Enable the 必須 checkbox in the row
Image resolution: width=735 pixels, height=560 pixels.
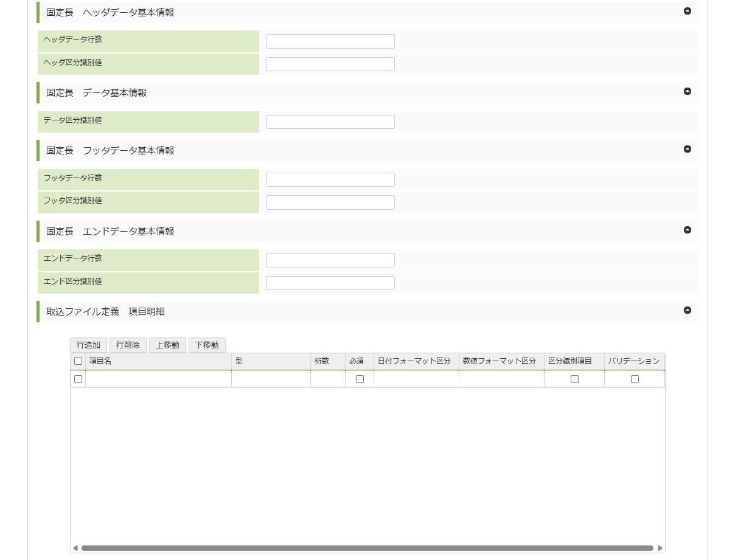point(360,379)
